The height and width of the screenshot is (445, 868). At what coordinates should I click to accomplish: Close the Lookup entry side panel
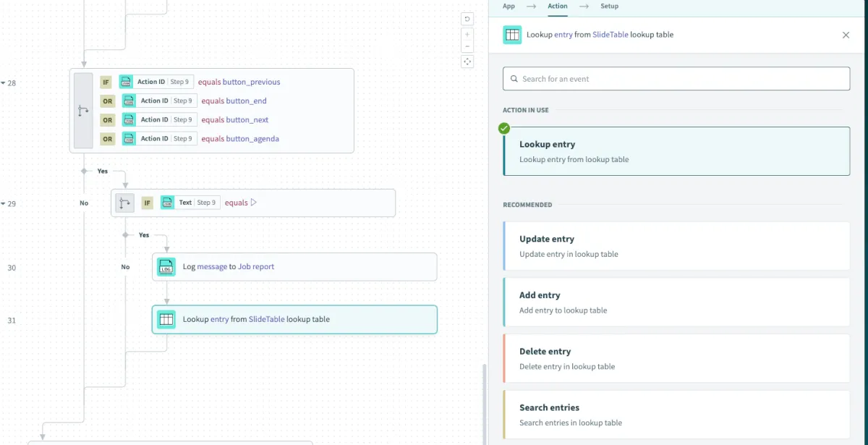click(846, 35)
